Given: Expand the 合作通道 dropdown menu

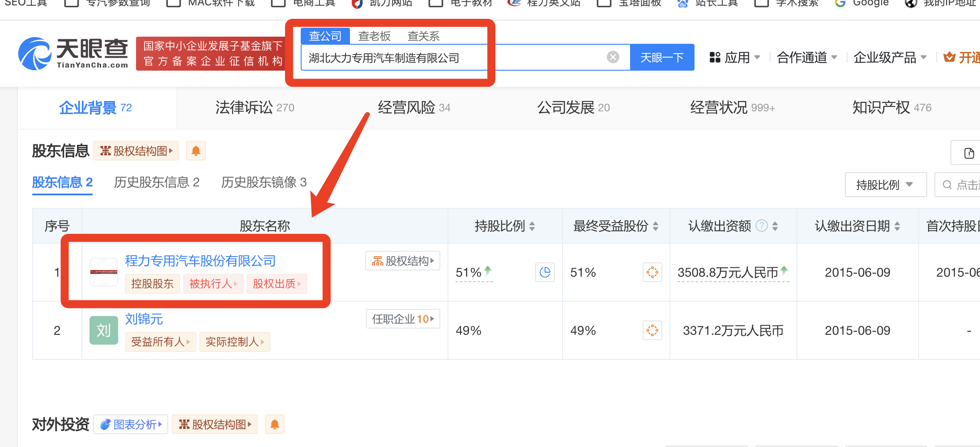Looking at the screenshot, I should point(806,58).
